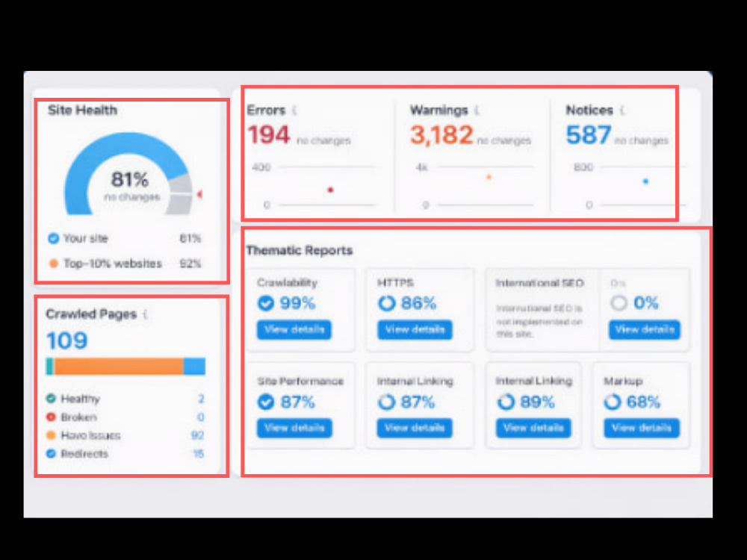The width and height of the screenshot is (747, 560).
Task: Click the info icon next to Errors
Action: click(x=294, y=111)
